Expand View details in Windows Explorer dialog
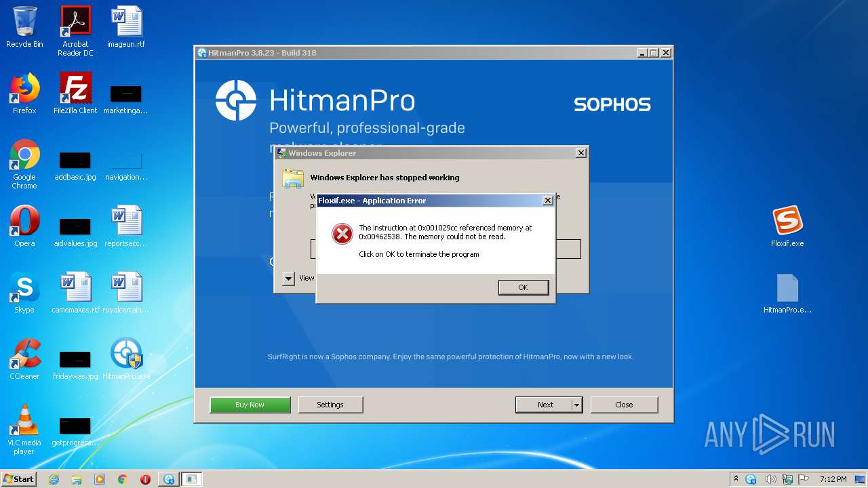 click(x=289, y=278)
